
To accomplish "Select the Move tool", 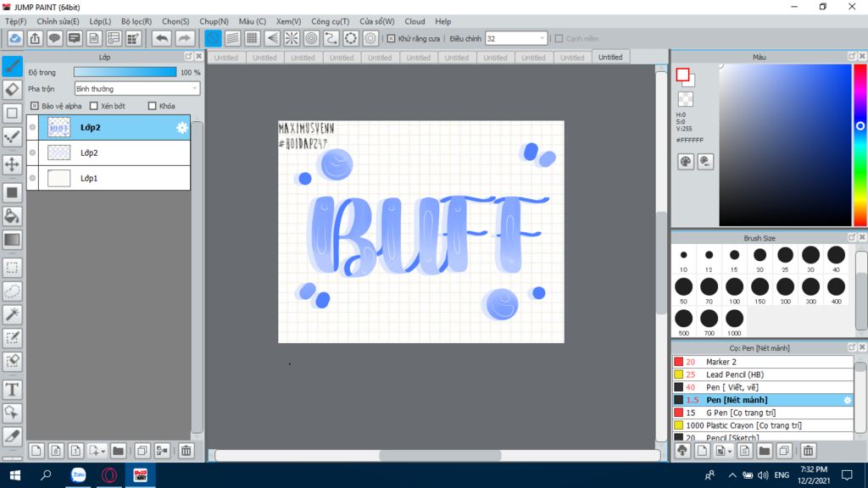I will point(12,164).
